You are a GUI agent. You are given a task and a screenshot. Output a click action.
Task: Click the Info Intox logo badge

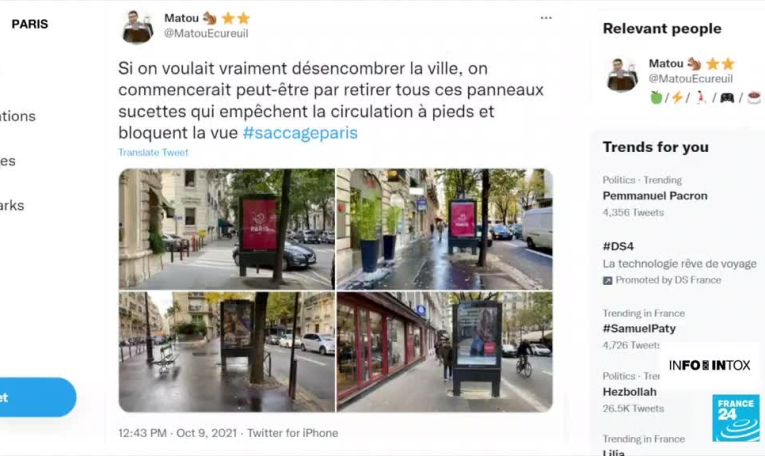click(709, 365)
